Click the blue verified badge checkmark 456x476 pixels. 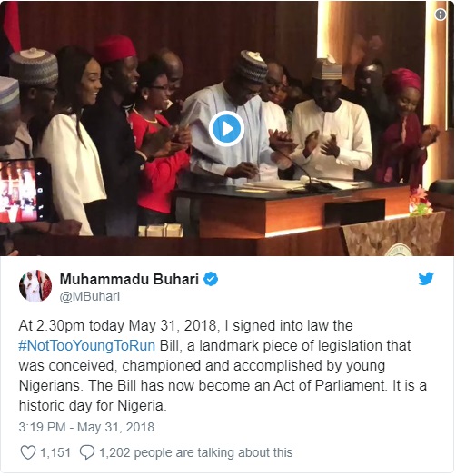tap(211, 279)
